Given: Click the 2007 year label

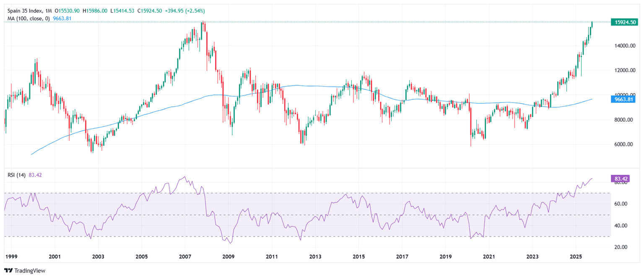Looking at the screenshot, I should [x=185, y=256].
